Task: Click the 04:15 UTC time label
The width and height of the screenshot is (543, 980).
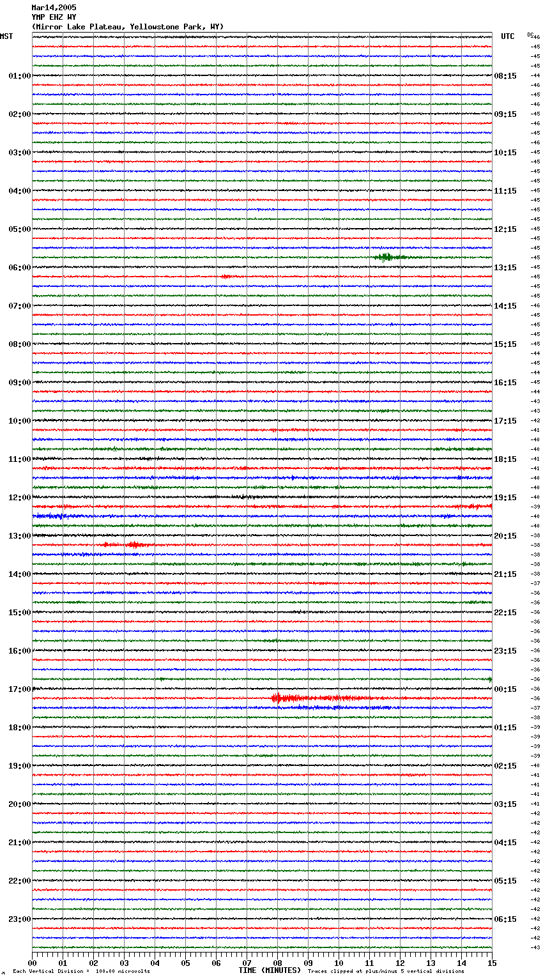Action: pos(505,843)
